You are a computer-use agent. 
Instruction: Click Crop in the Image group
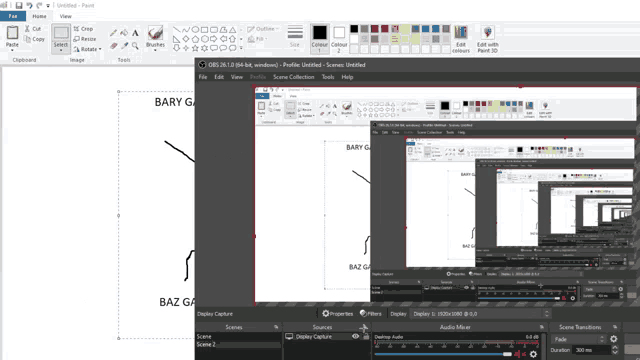(83, 29)
